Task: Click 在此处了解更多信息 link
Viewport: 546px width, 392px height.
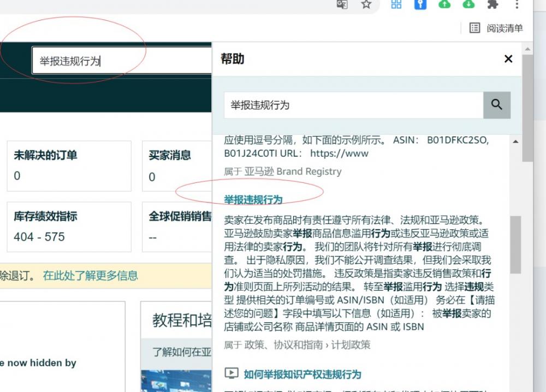Action: click(x=90, y=275)
